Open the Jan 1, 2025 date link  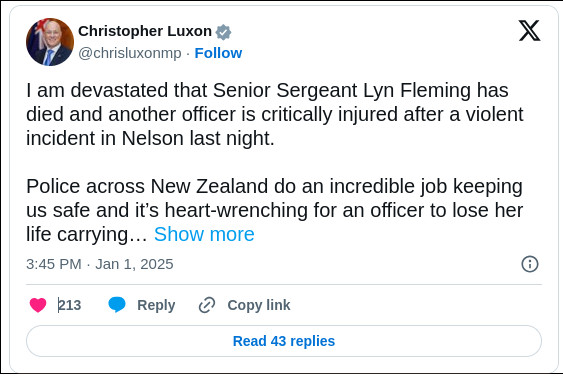(134, 264)
